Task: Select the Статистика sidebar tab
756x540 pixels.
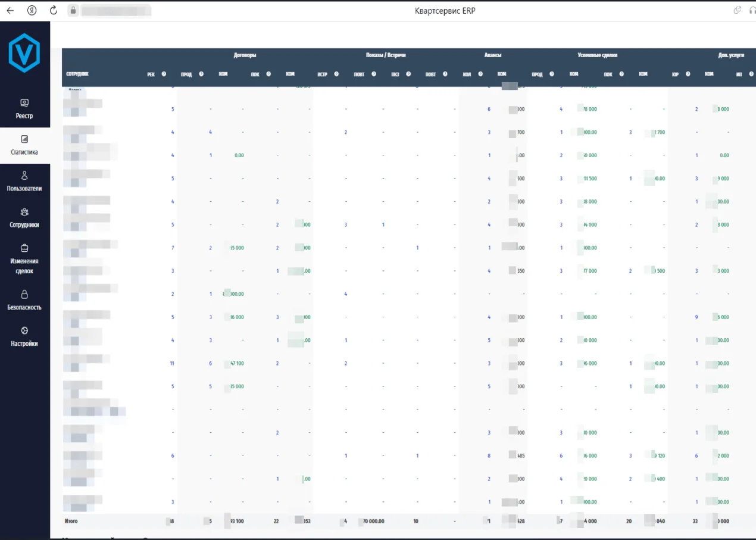Action: tap(24, 145)
